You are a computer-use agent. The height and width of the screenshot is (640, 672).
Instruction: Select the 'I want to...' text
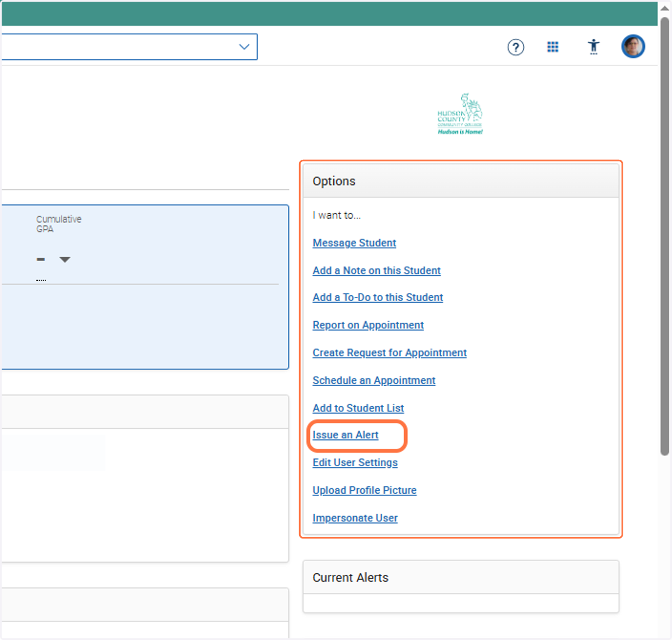pyautogui.click(x=337, y=215)
